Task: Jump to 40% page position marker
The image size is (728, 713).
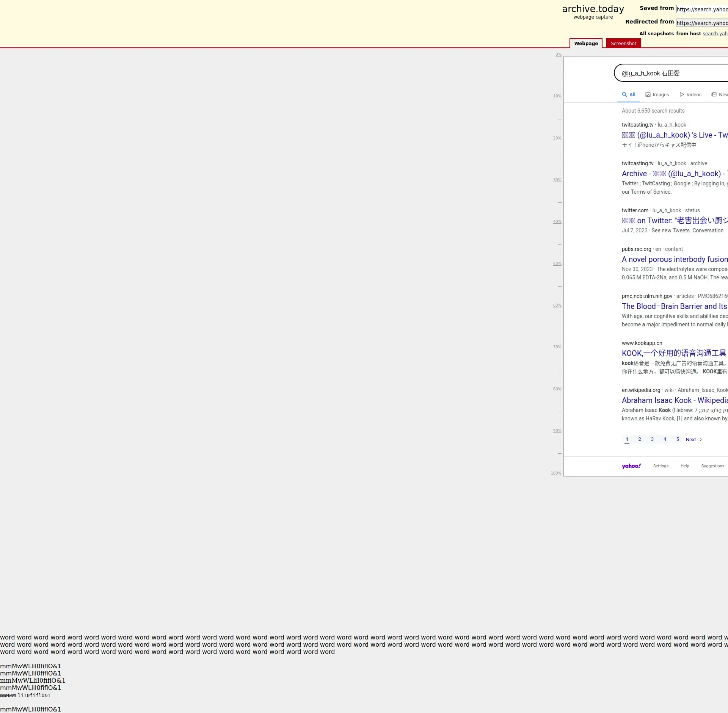Action: click(557, 221)
